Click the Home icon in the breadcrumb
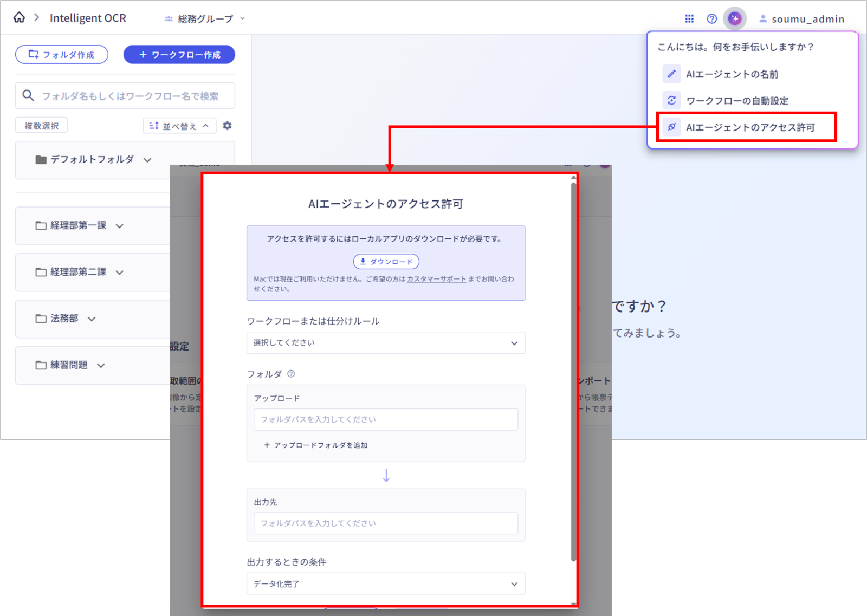The image size is (867, 616). 19,17
